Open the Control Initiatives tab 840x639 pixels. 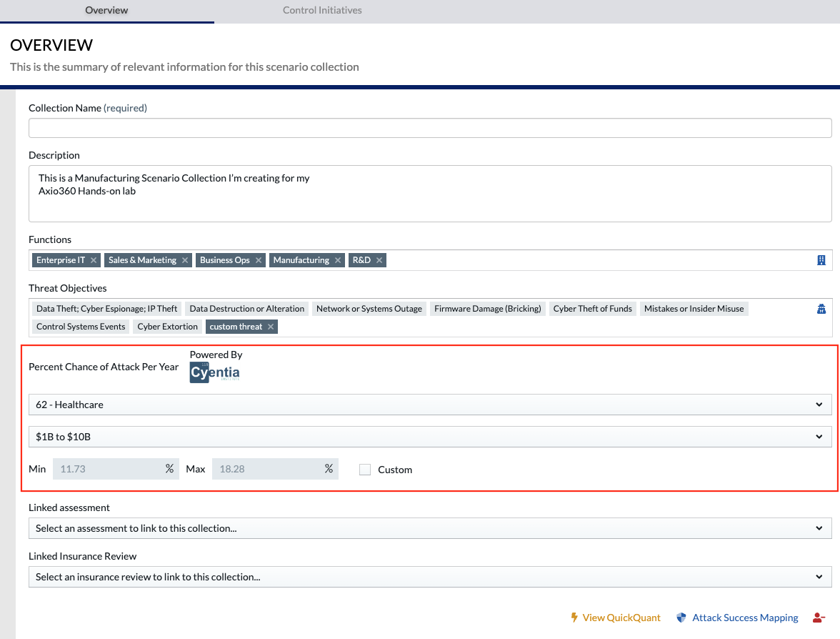pos(322,10)
